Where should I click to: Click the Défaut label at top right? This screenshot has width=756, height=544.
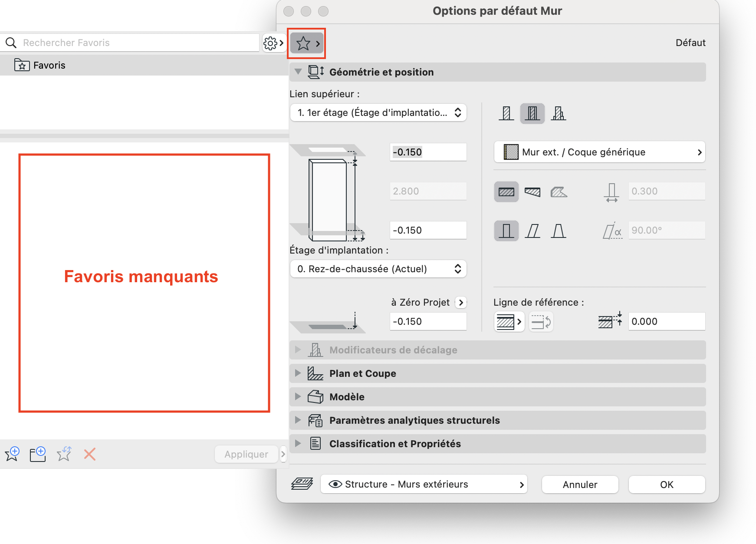[x=690, y=43]
